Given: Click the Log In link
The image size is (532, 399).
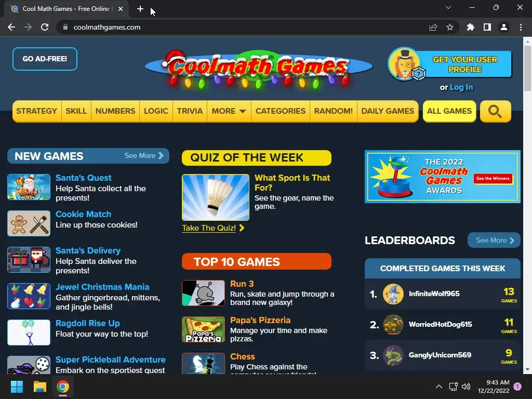Looking at the screenshot, I should pyautogui.click(x=461, y=87).
